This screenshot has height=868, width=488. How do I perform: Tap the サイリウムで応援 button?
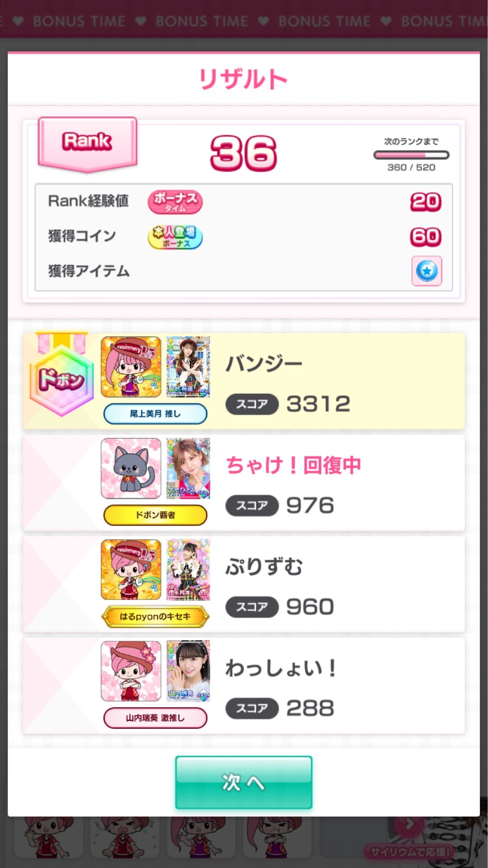pyautogui.click(x=409, y=852)
